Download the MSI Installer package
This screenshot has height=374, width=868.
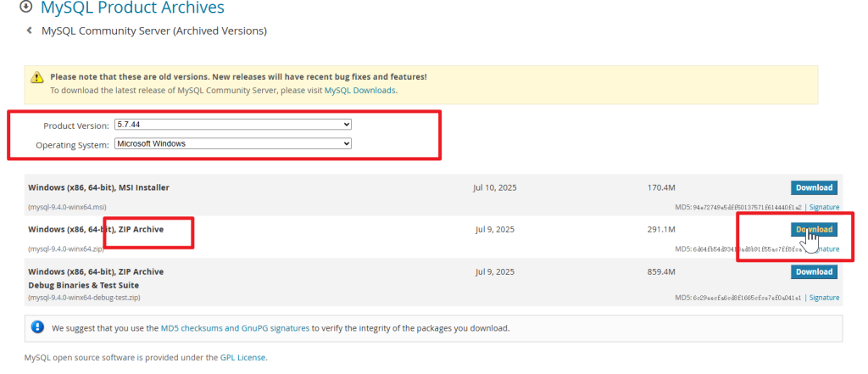[814, 187]
